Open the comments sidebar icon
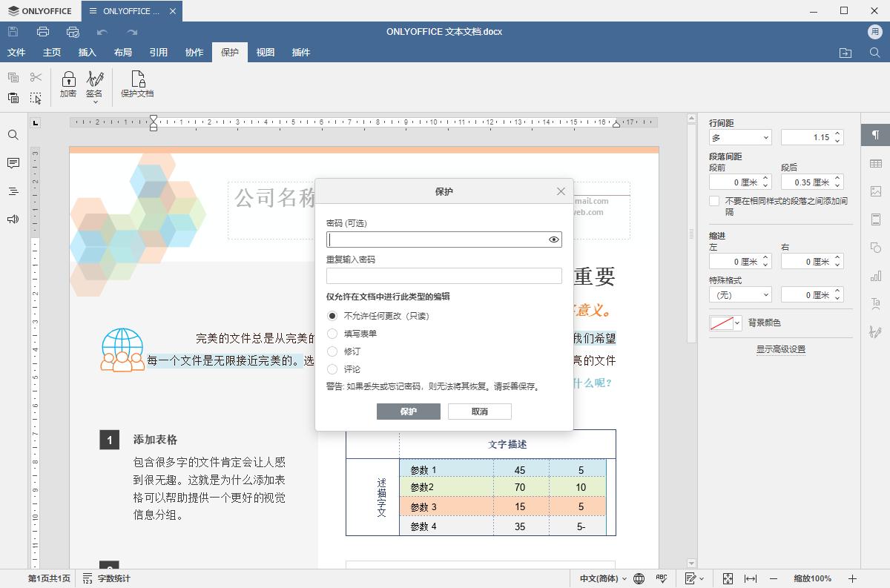The width and height of the screenshot is (890, 588). click(x=13, y=162)
